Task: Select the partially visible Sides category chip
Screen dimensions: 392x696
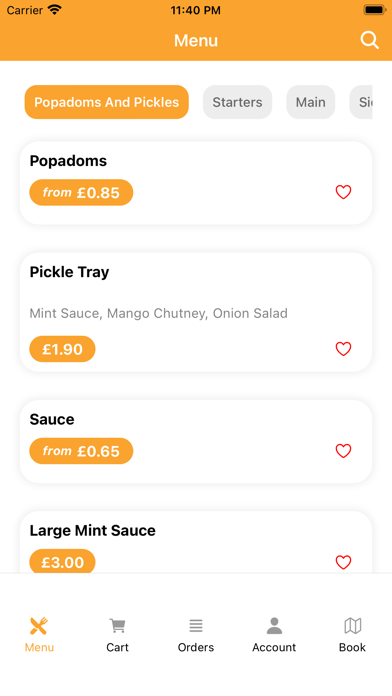Action: click(361, 102)
